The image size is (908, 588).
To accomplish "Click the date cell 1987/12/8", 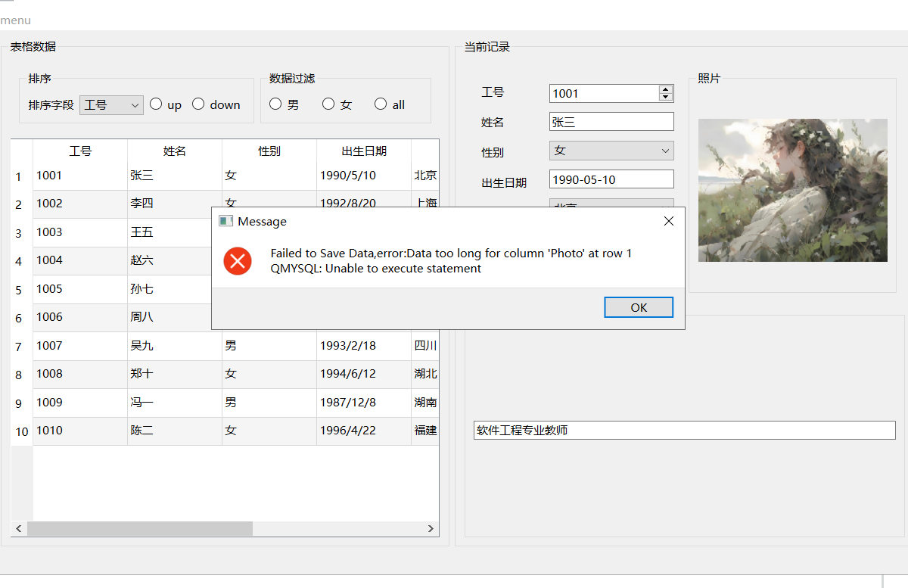I will pyautogui.click(x=364, y=403).
